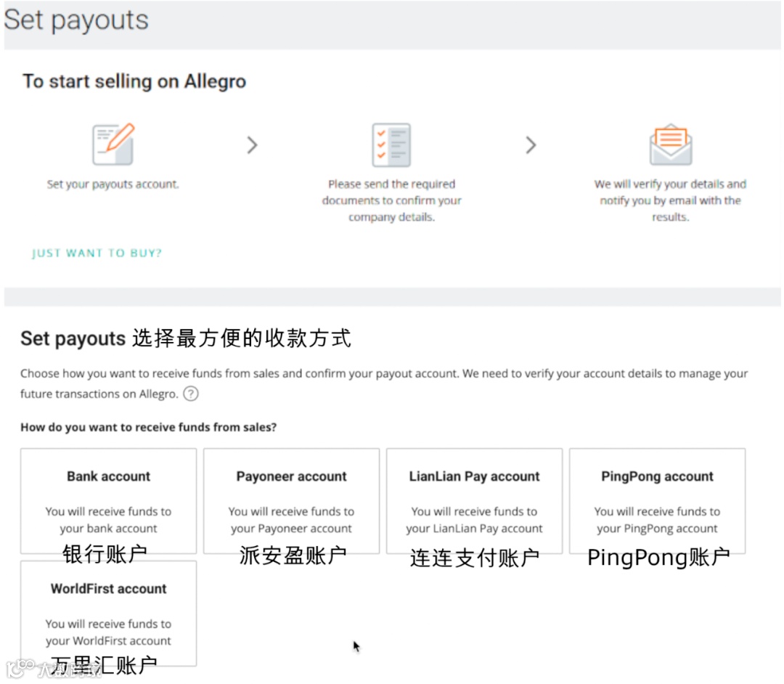
Task: Open the help question mark icon
Action: point(190,394)
